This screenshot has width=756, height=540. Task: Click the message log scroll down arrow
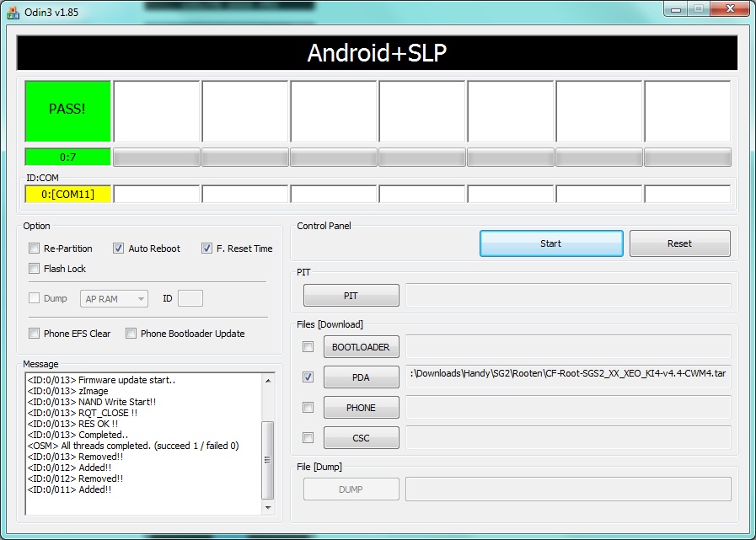[268, 507]
